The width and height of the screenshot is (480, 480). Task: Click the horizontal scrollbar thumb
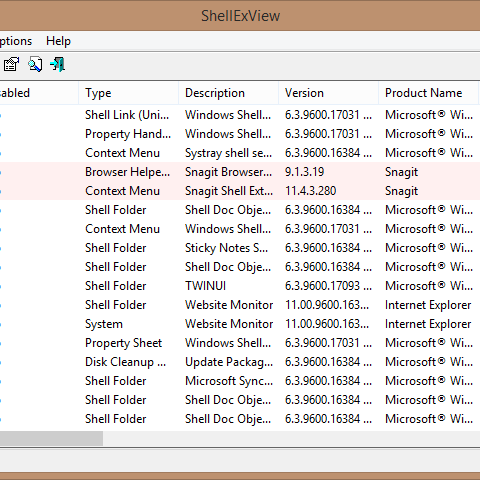point(51,438)
